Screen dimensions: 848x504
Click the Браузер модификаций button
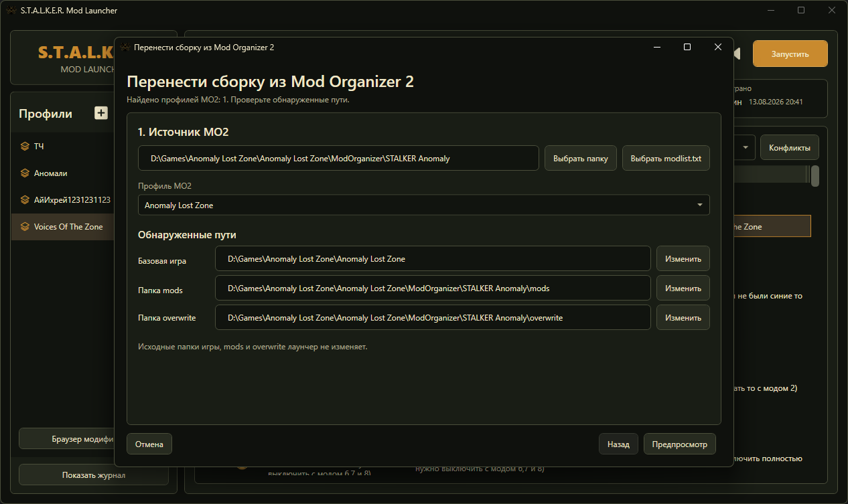(x=67, y=439)
